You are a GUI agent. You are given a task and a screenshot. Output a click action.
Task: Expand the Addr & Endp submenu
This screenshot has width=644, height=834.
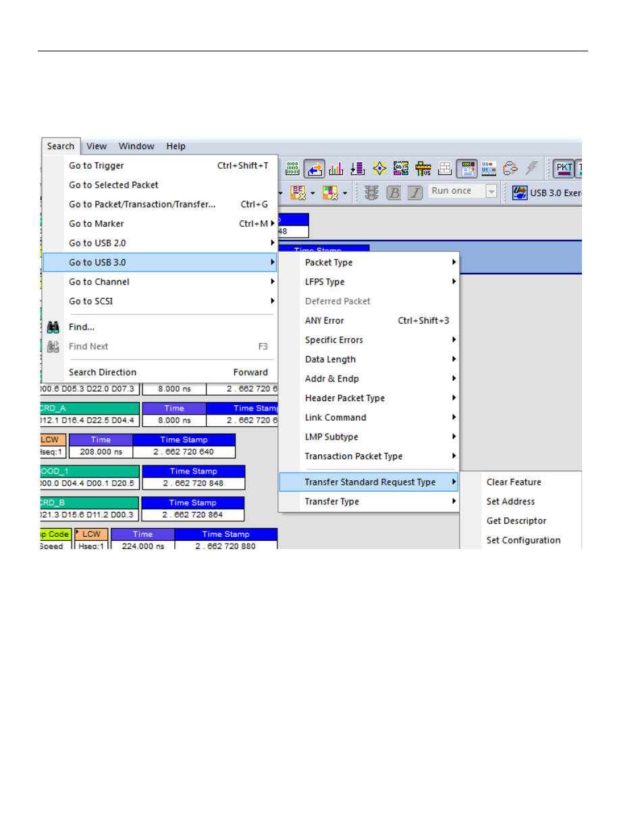coord(369,379)
